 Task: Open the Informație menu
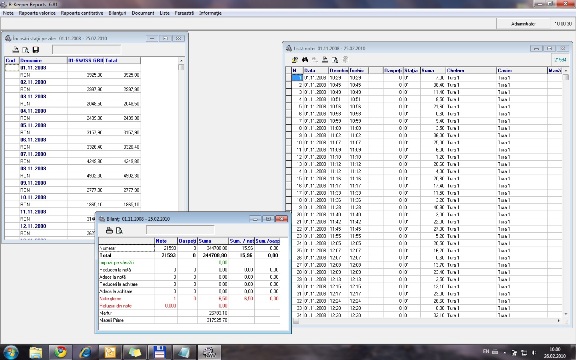(210, 13)
